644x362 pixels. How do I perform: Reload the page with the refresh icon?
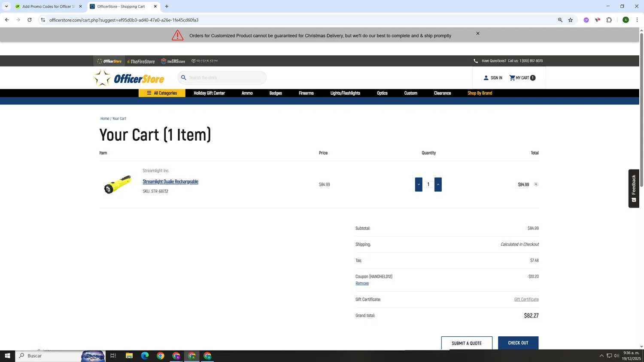point(30,20)
